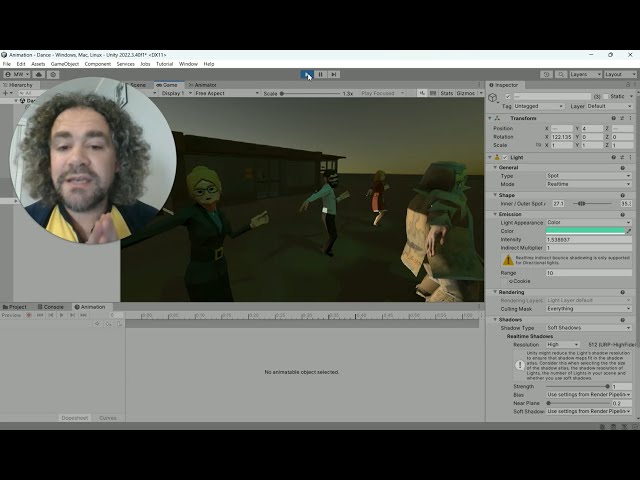Collapse the Emission section foldout

coord(495,214)
